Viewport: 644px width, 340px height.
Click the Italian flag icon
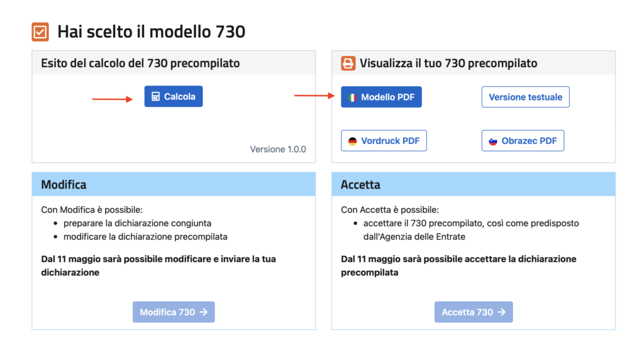352,97
